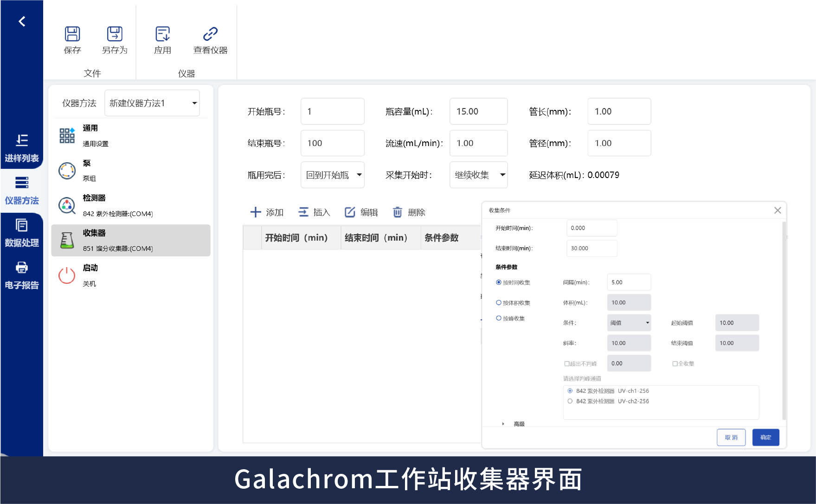Click the 保存 (Save) icon
Image resolution: width=816 pixels, height=504 pixels.
tap(72, 34)
